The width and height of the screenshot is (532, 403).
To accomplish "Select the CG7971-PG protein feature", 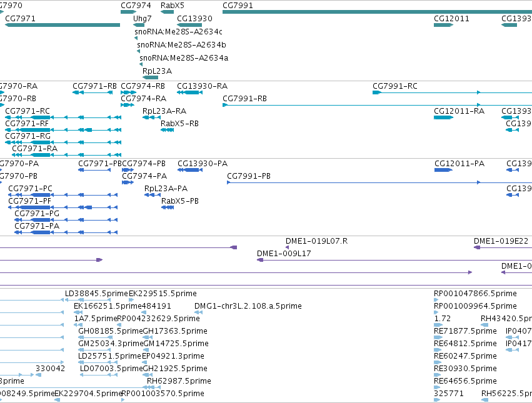I will pos(66,220).
